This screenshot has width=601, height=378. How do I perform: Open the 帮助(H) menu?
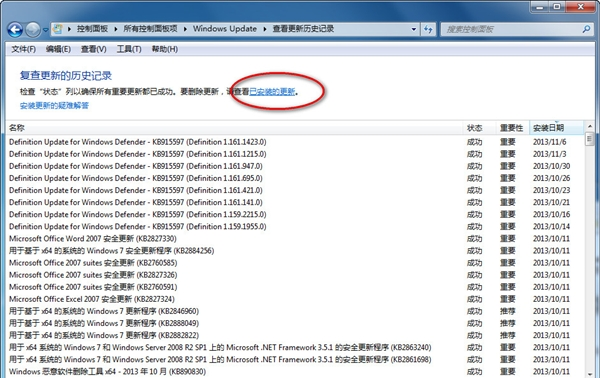pos(164,49)
